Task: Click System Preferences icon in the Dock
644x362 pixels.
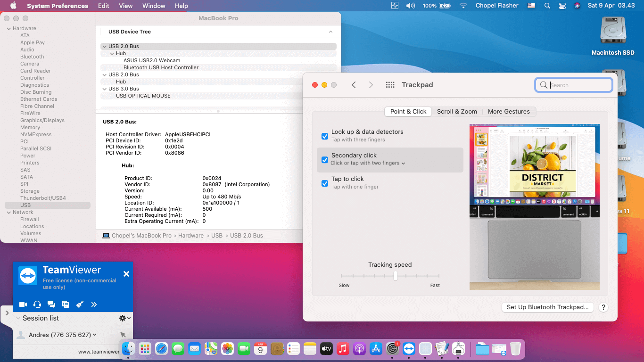Action: 392,349
